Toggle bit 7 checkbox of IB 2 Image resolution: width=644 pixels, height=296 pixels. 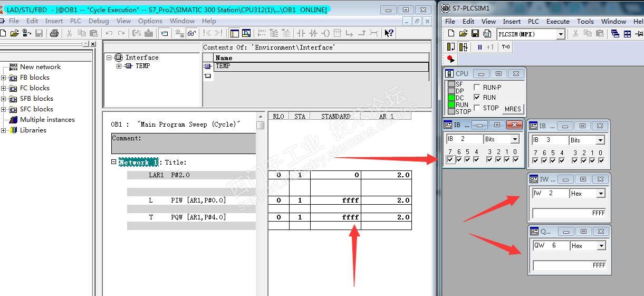point(450,160)
